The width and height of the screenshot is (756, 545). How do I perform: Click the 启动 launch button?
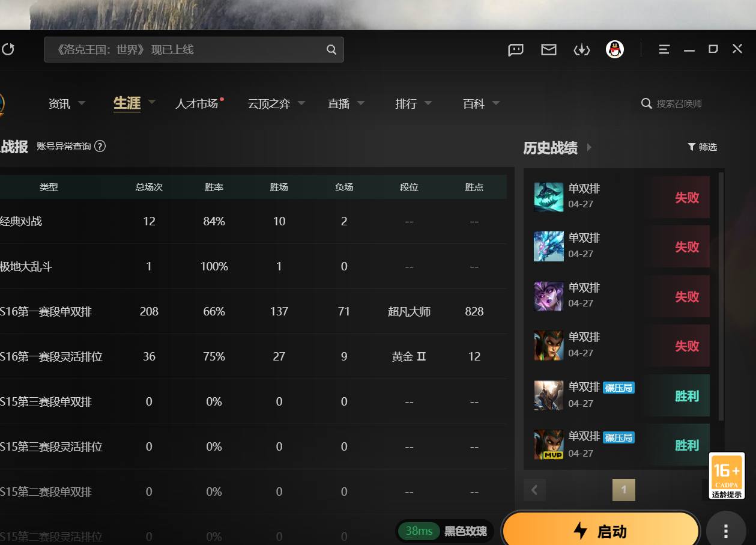600,530
